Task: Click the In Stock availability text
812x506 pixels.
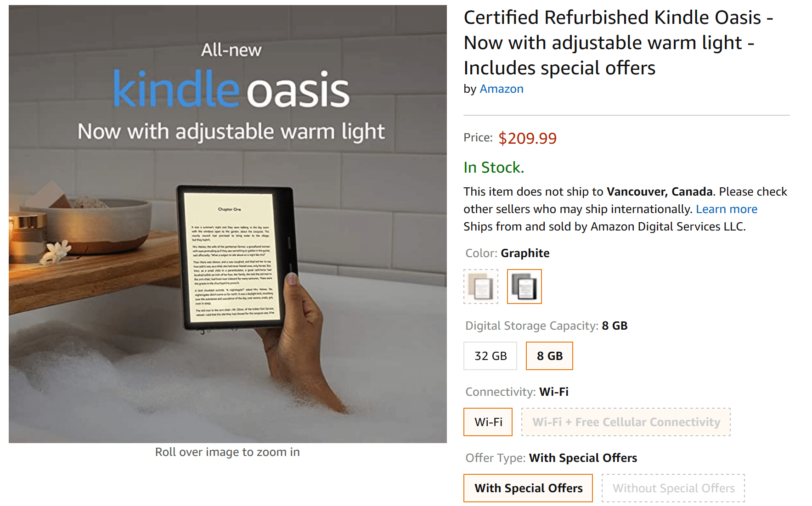Action: (494, 168)
